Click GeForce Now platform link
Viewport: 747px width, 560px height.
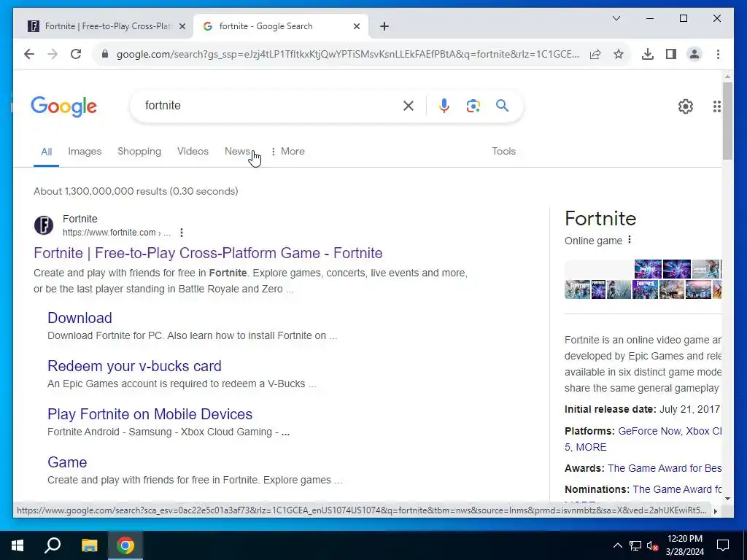tap(650, 431)
